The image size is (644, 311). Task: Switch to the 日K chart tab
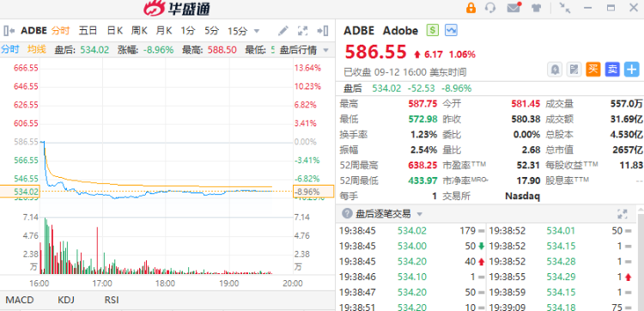click(114, 30)
